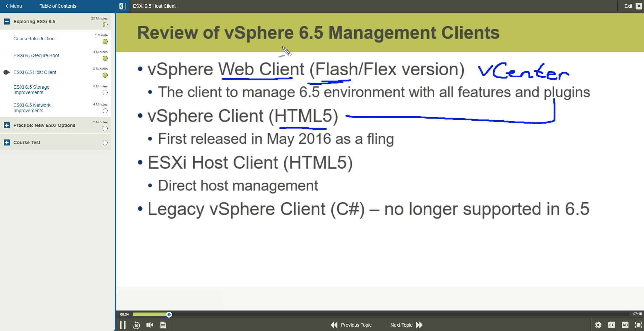Open ESXi 6.5 Storage Improvements topic
Image resolution: width=644 pixels, height=331 pixels.
click(x=31, y=90)
